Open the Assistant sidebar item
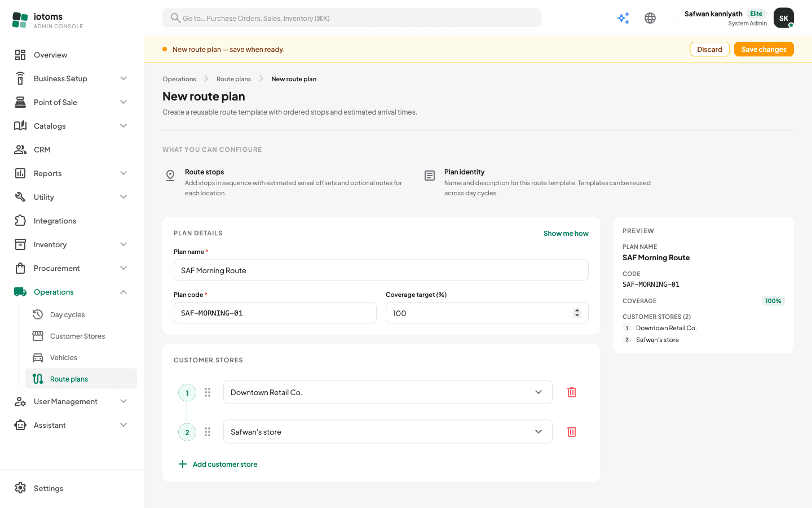This screenshot has width=812, height=508. [71, 425]
